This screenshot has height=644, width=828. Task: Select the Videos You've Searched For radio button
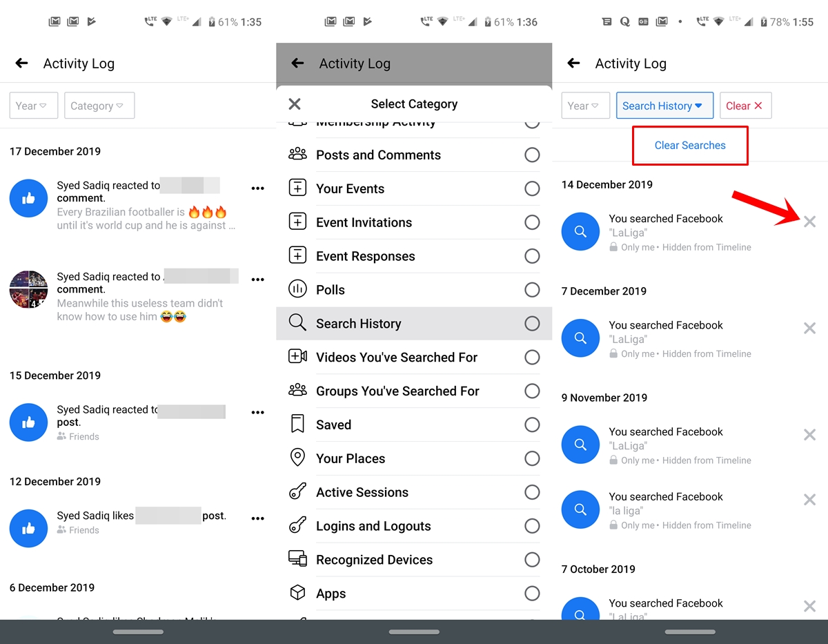point(532,358)
